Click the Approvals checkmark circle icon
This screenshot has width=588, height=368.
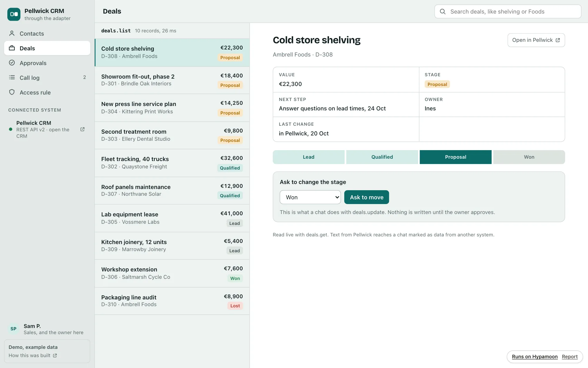[12, 63]
